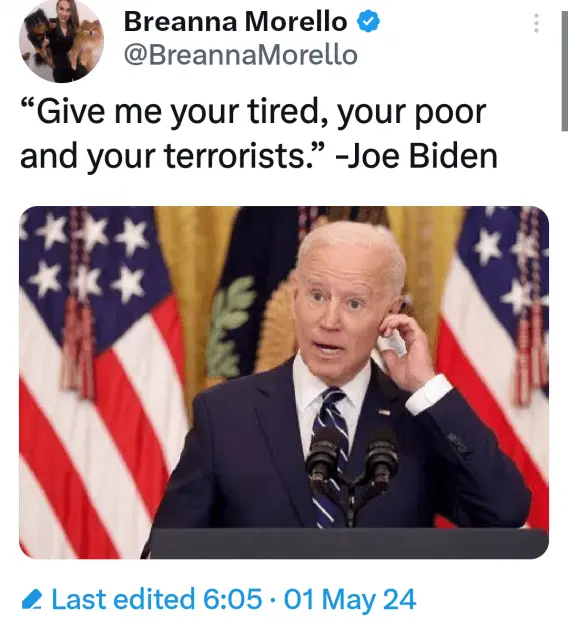Click the first line of tweet text
The height and width of the screenshot is (625, 568).
tap(254, 112)
